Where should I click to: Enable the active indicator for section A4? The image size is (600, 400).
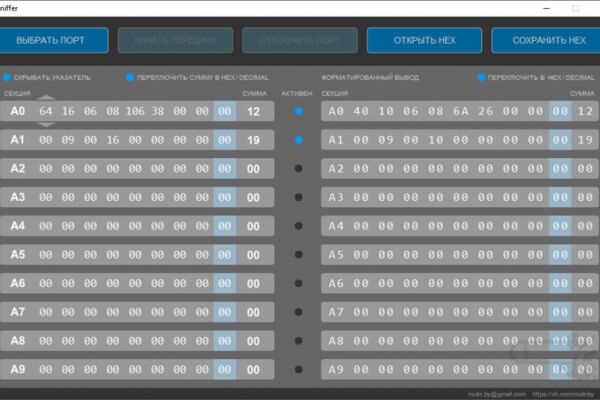[x=299, y=226]
